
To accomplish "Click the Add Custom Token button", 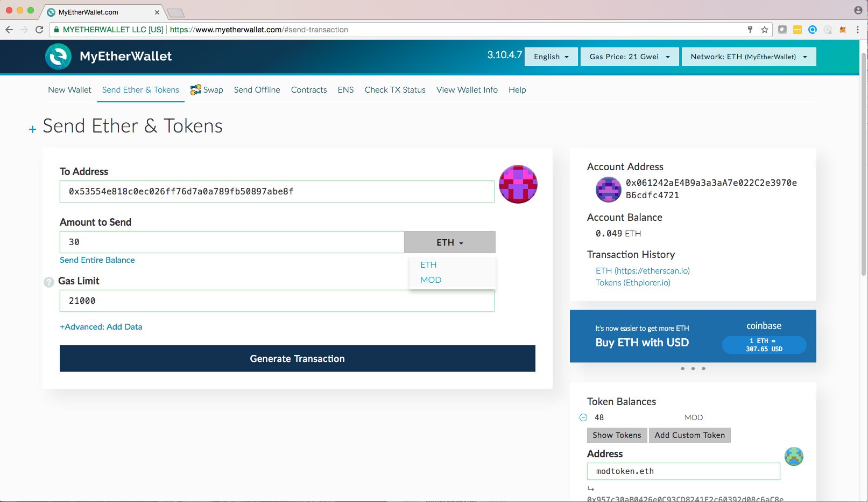I will 689,435.
